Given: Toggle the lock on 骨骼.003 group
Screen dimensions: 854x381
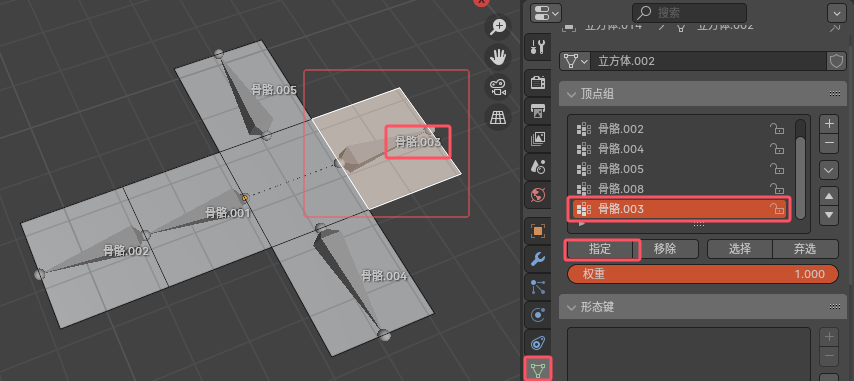Looking at the screenshot, I should click(x=777, y=208).
